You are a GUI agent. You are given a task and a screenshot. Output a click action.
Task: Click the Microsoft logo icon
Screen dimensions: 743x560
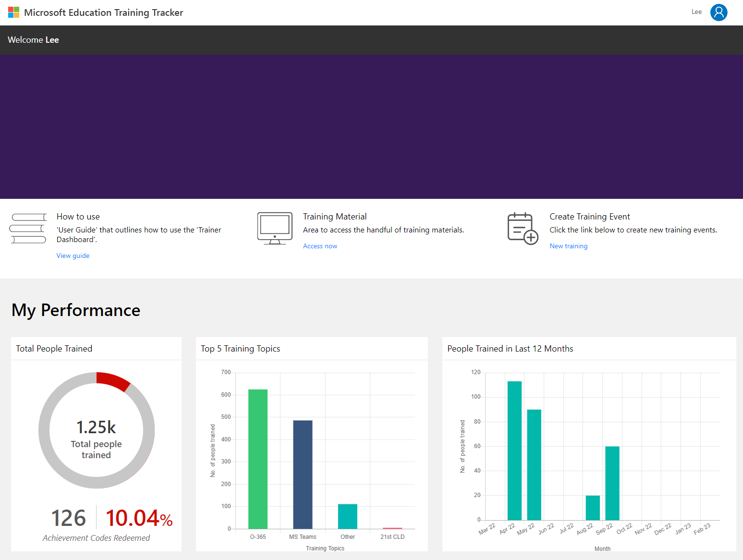point(13,12)
